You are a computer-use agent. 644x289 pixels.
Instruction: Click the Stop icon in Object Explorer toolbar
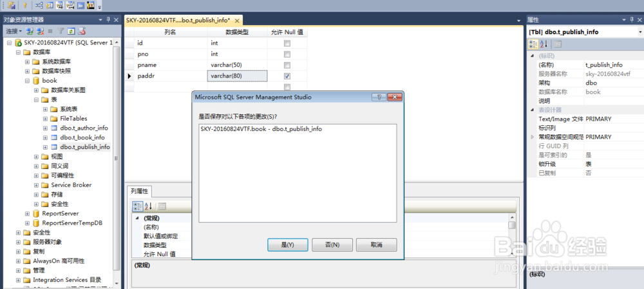[x=50, y=31]
